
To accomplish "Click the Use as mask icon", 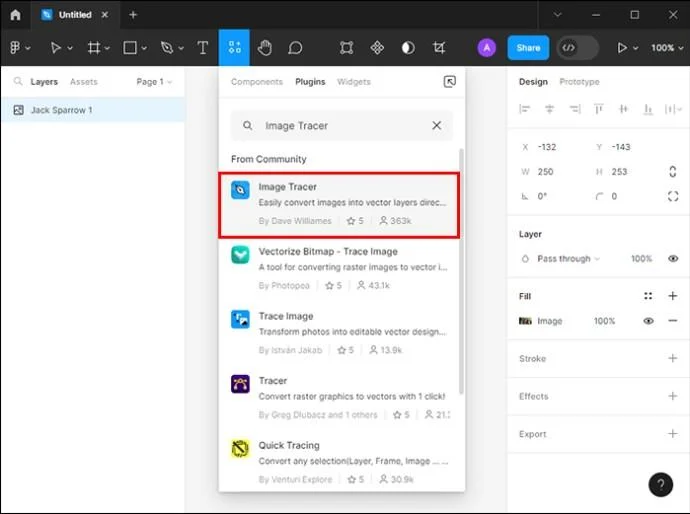I will tap(408, 48).
